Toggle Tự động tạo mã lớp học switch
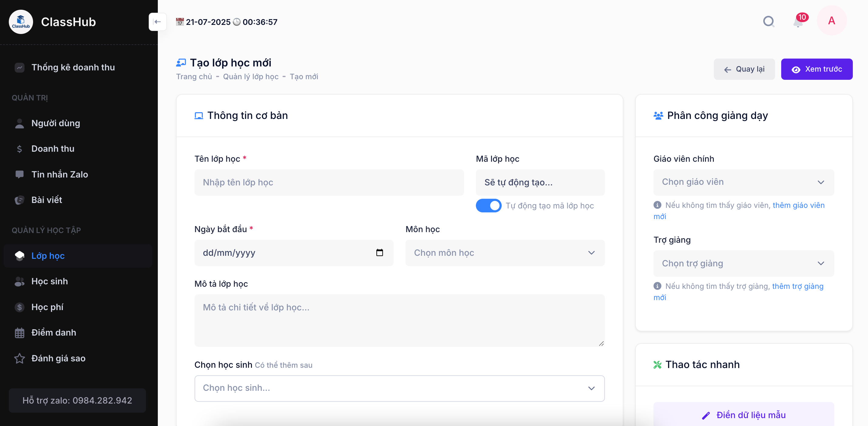 pyautogui.click(x=488, y=205)
